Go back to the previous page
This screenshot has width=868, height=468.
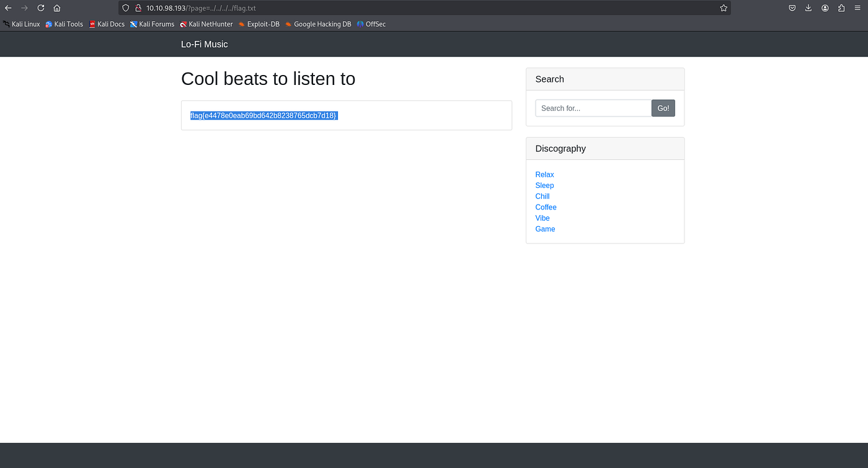pyautogui.click(x=9, y=8)
